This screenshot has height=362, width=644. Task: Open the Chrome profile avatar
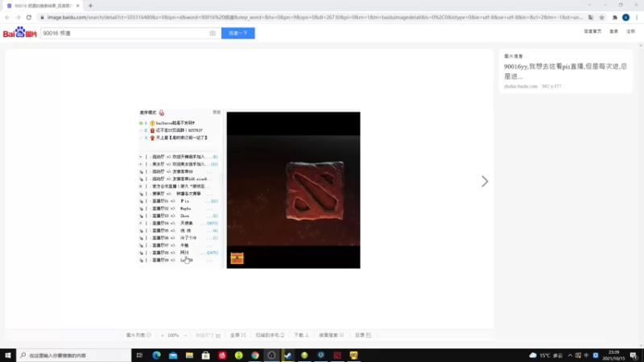[x=625, y=17]
